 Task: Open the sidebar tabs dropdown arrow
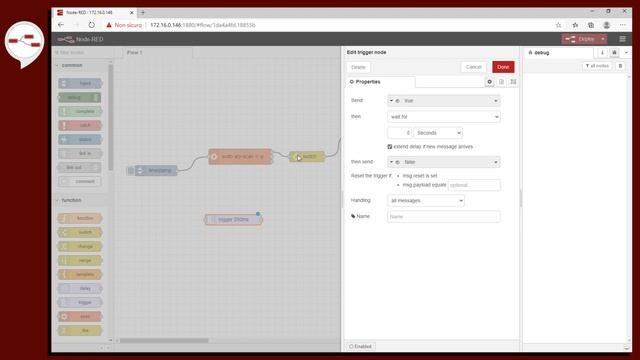(626, 53)
